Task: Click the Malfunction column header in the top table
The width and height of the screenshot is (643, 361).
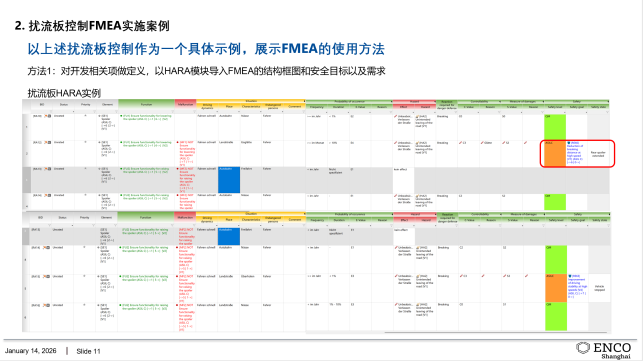Action: pyautogui.click(x=185, y=104)
